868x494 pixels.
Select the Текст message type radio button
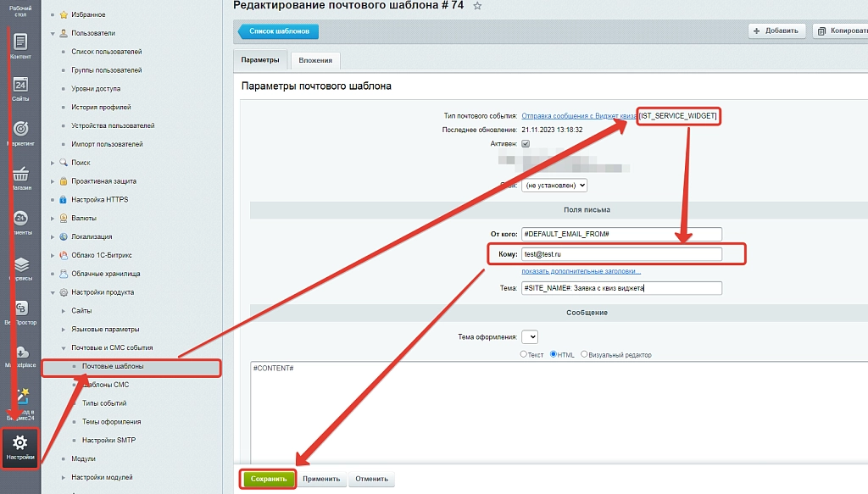coord(523,354)
